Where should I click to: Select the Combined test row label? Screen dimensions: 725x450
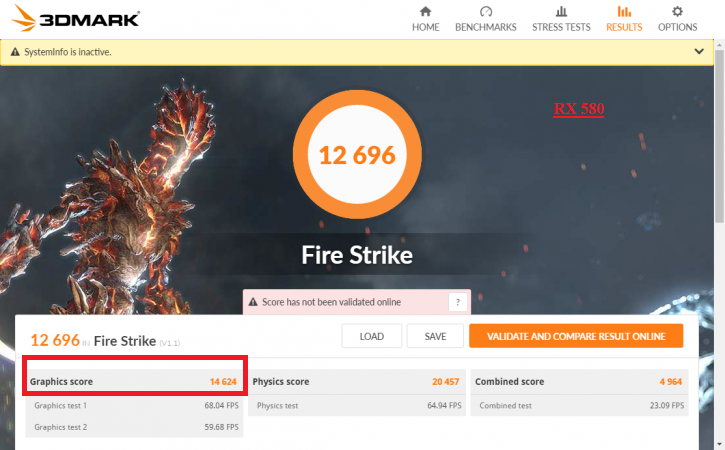click(x=505, y=406)
